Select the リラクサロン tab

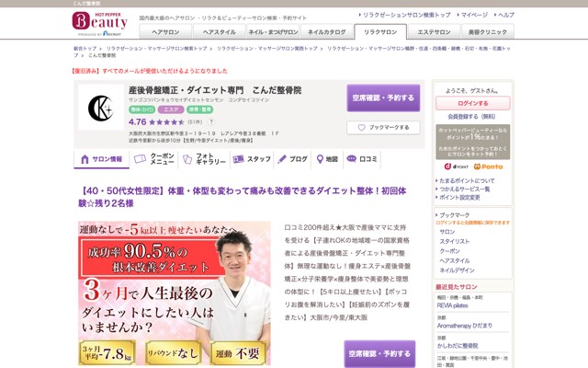(380, 32)
